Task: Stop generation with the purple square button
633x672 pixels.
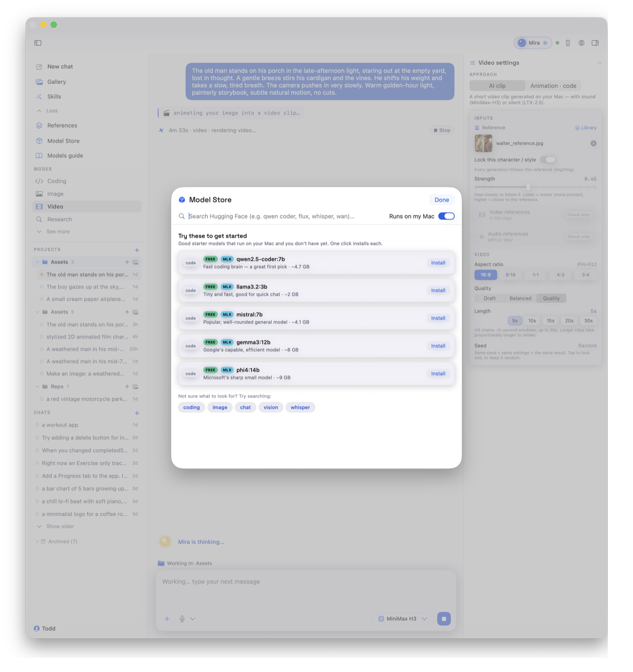Action: (444, 618)
